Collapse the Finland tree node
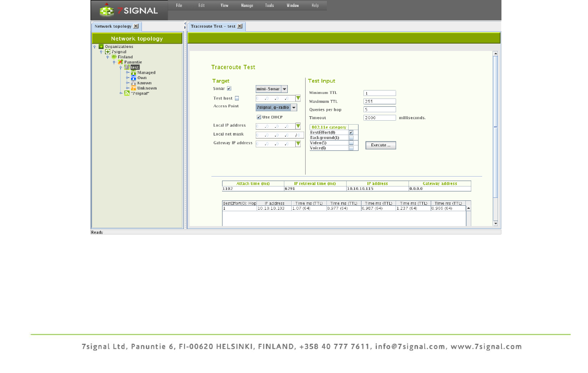The image size is (588, 373). (x=108, y=57)
